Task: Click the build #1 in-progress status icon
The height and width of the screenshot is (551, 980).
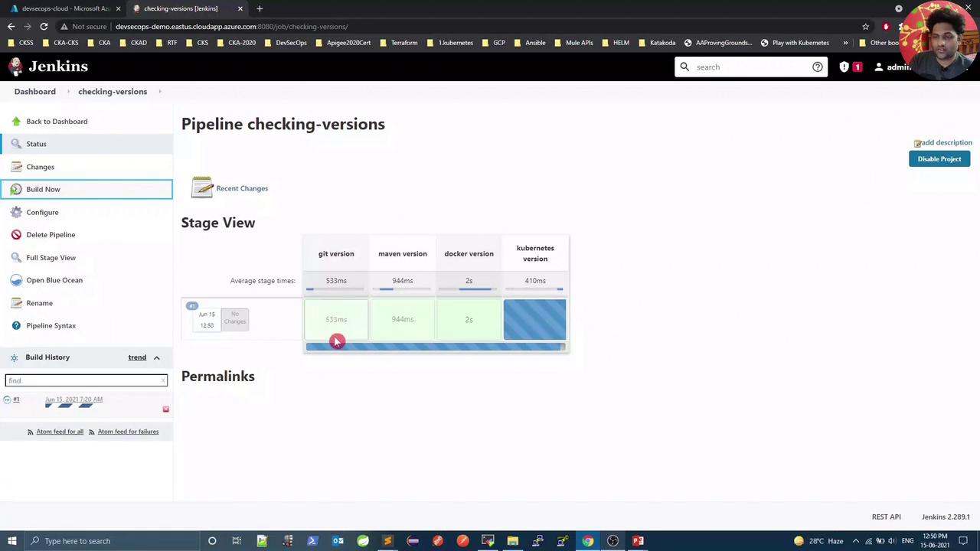Action: click(7, 399)
